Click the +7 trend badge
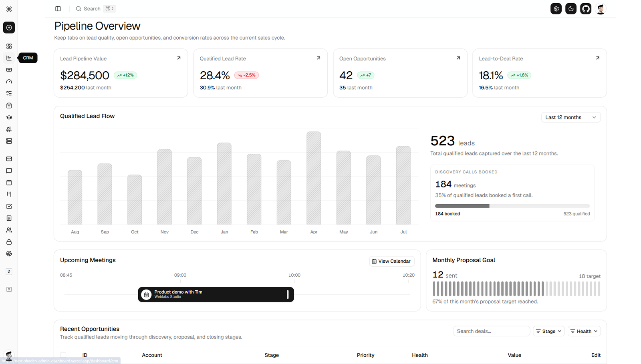The image size is (641, 364). [x=366, y=75]
